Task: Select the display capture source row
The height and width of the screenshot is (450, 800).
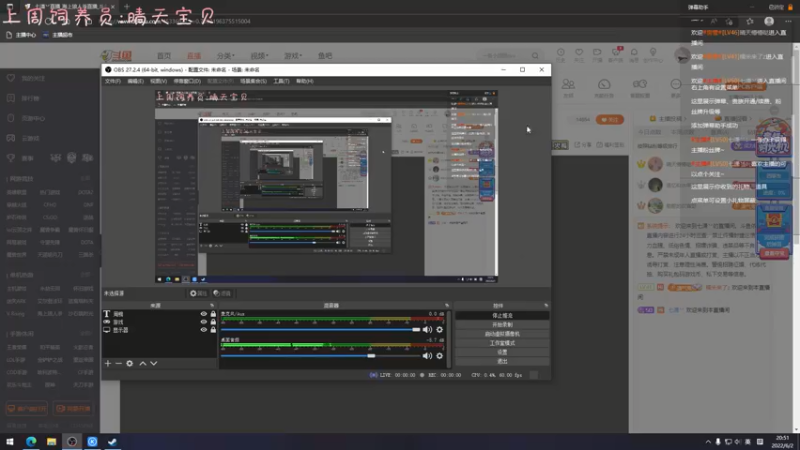Action: tap(159, 330)
